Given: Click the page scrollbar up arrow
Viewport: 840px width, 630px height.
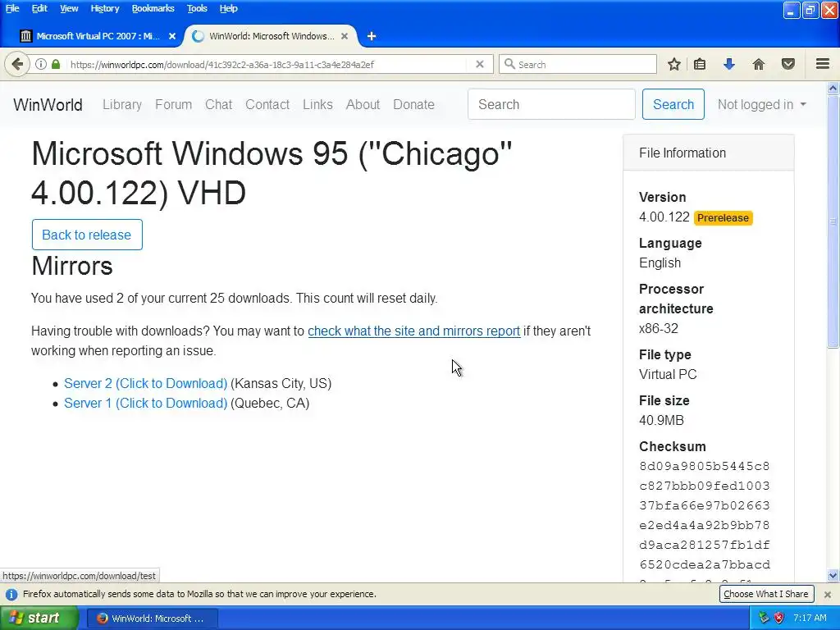Looking at the screenshot, I should click(833, 88).
